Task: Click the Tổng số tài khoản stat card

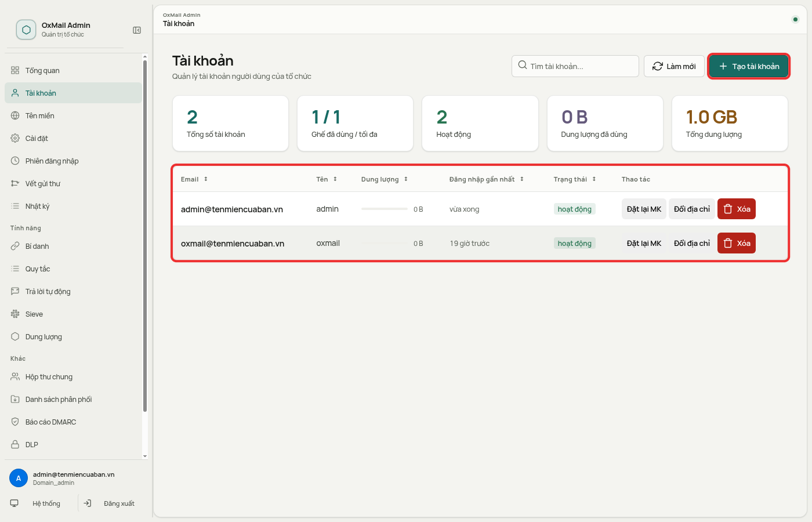Action: [230, 124]
